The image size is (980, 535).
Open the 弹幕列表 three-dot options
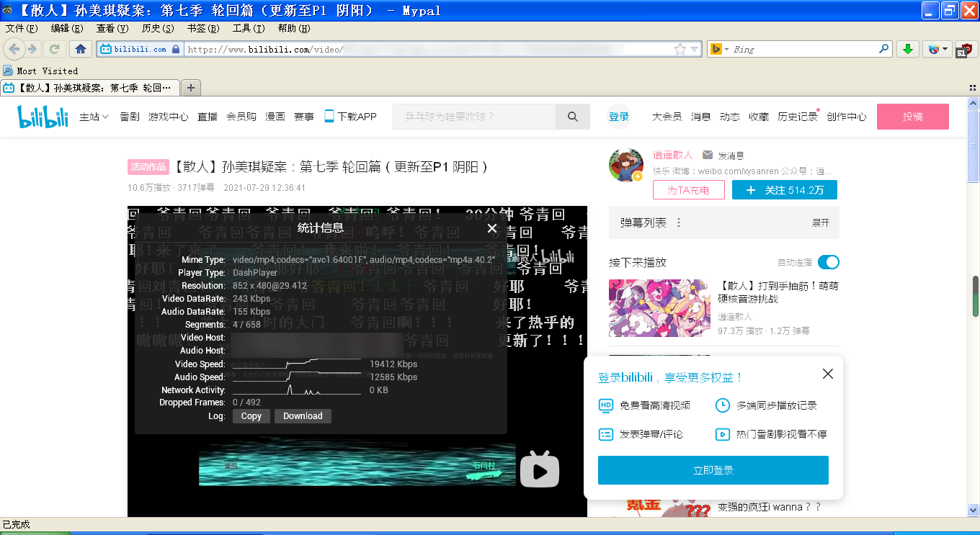click(679, 223)
